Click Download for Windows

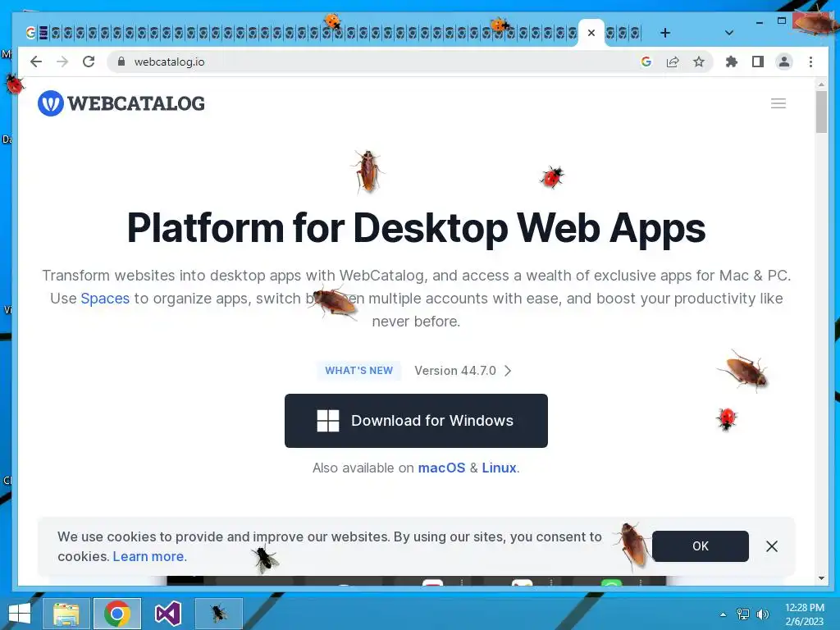[416, 421]
